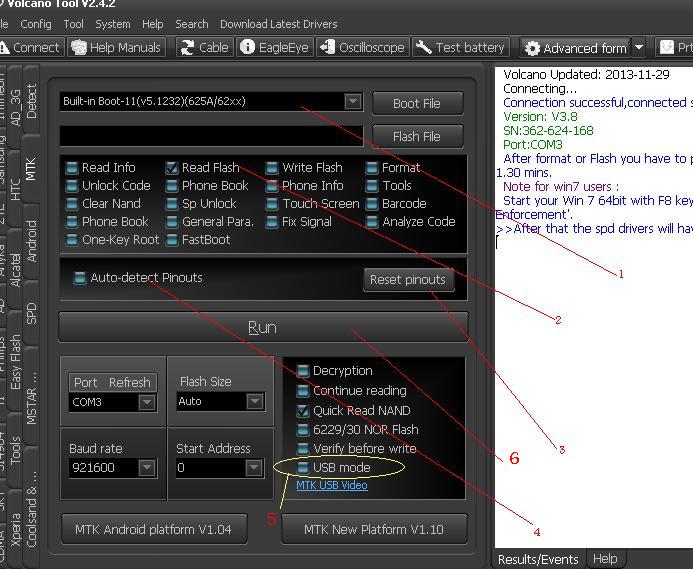
Task: Switch to the HTC side tab
Action: pos(15,189)
